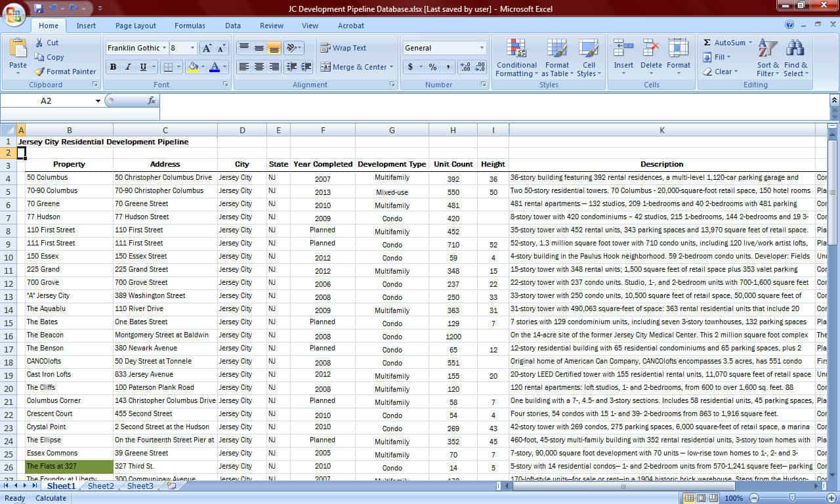Toggle align text left
Image resolution: width=840 pixels, height=504 pixels.
point(244,67)
